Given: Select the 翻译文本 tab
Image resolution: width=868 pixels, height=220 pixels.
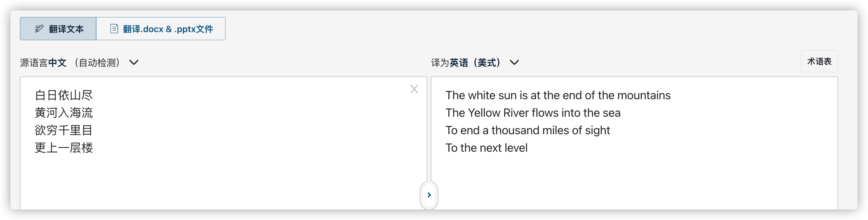Looking at the screenshot, I should click(x=58, y=29).
